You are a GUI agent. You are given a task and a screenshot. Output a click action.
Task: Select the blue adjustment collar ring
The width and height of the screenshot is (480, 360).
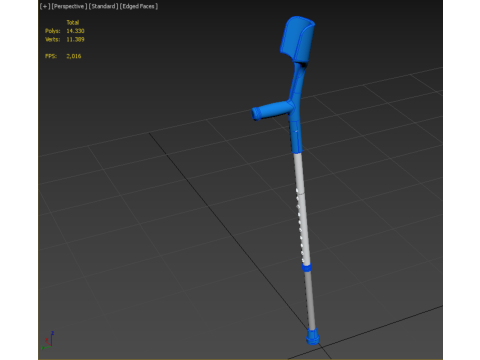(x=307, y=267)
